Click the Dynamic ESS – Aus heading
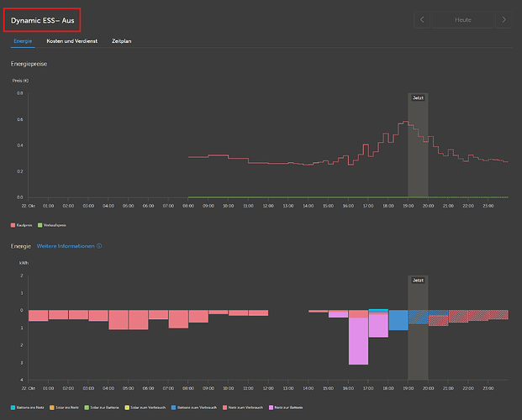 42,20
